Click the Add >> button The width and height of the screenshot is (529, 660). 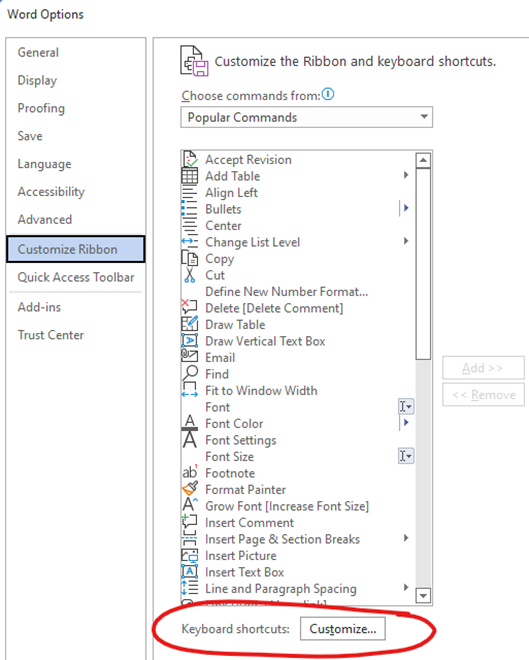(483, 368)
